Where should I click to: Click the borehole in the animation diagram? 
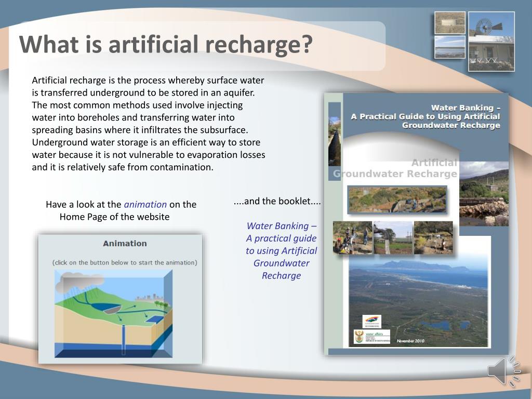(124, 339)
